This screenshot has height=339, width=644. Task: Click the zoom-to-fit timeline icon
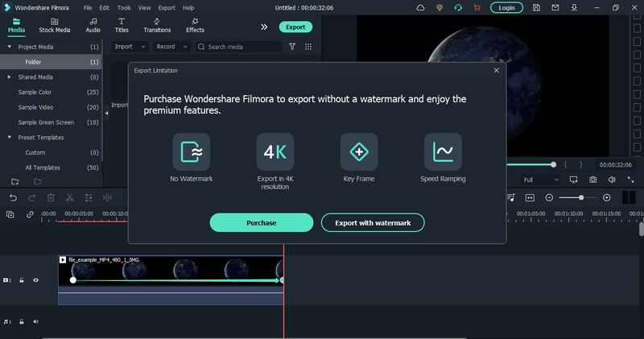click(530, 198)
